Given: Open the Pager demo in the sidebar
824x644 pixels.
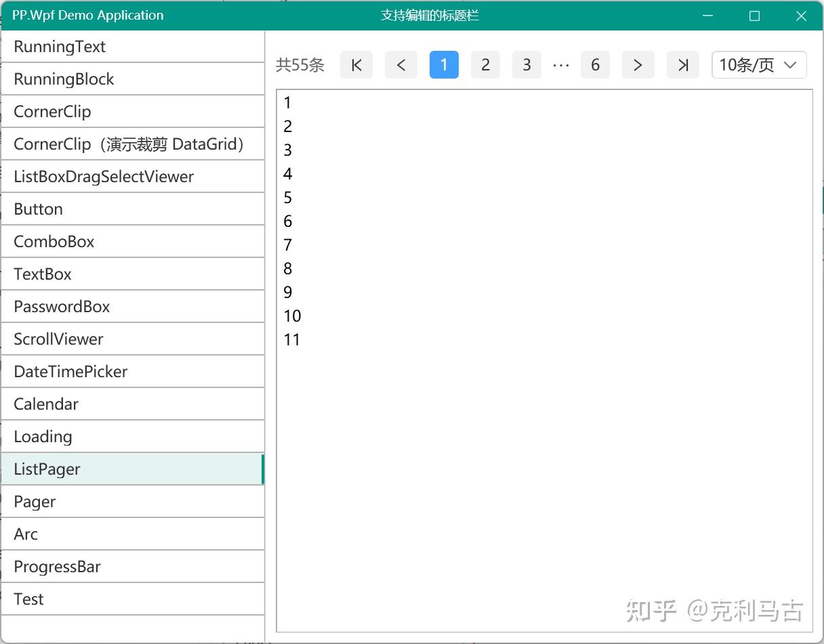Looking at the screenshot, I should pos(133,502).
